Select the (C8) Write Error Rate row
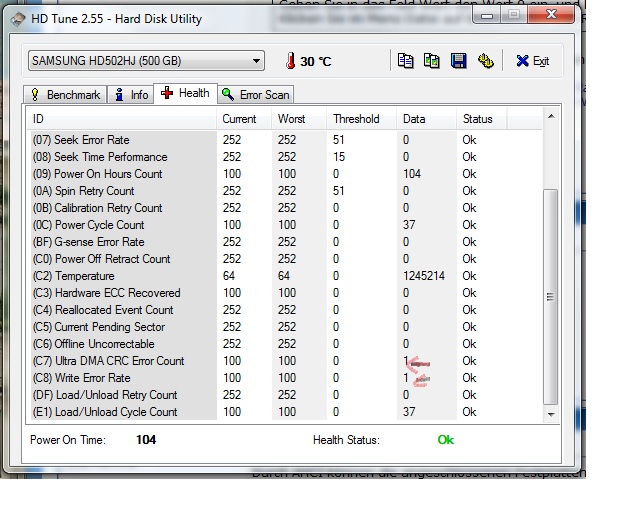This screenshot has width=639, height=527. coord(284,378)
